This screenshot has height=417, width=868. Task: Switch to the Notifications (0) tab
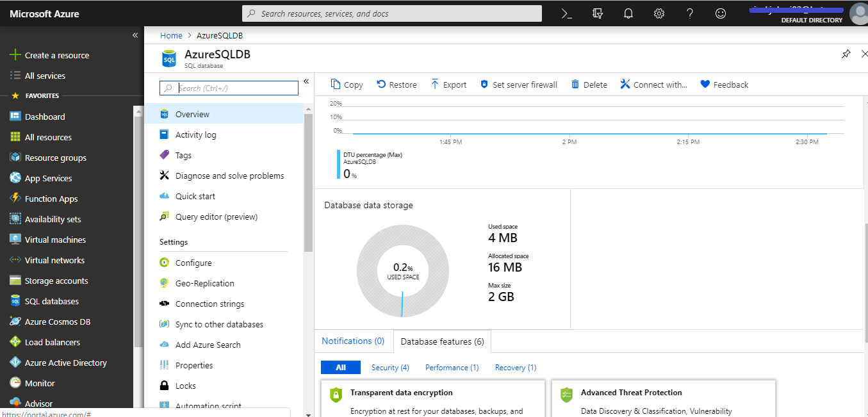point(353,341)
